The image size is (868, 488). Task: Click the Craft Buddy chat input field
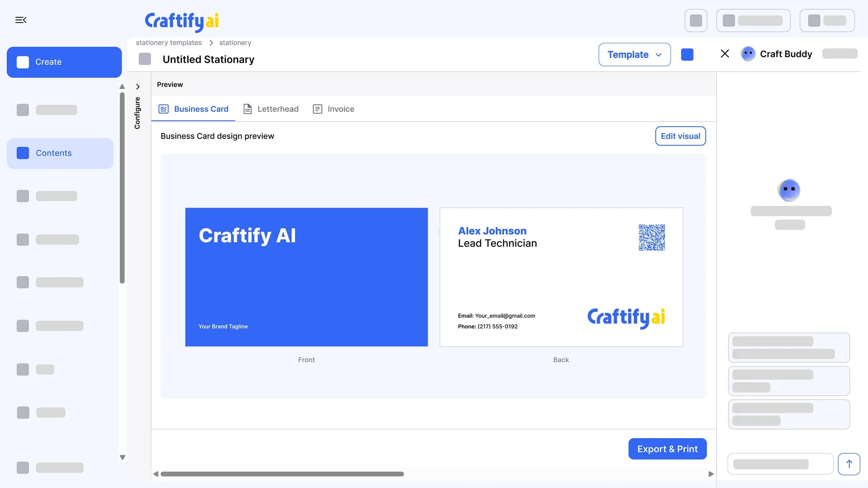(780, 464)
